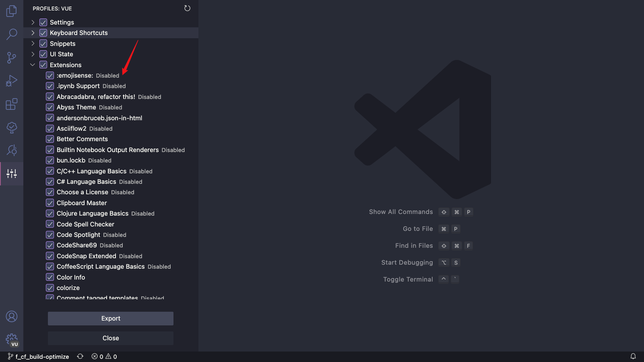This screenshot has height=362, width=644.
Task: Expand the Snippets section
Action: tap(33, 43)
